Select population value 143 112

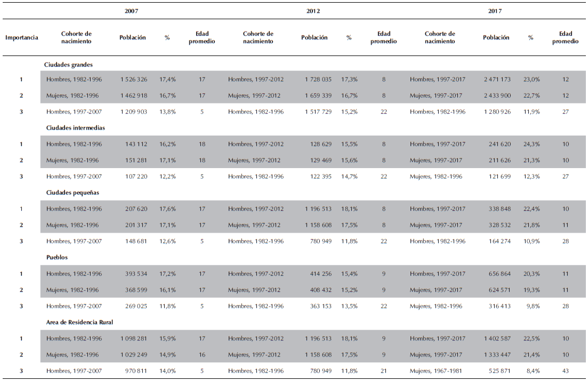(135, 144)
